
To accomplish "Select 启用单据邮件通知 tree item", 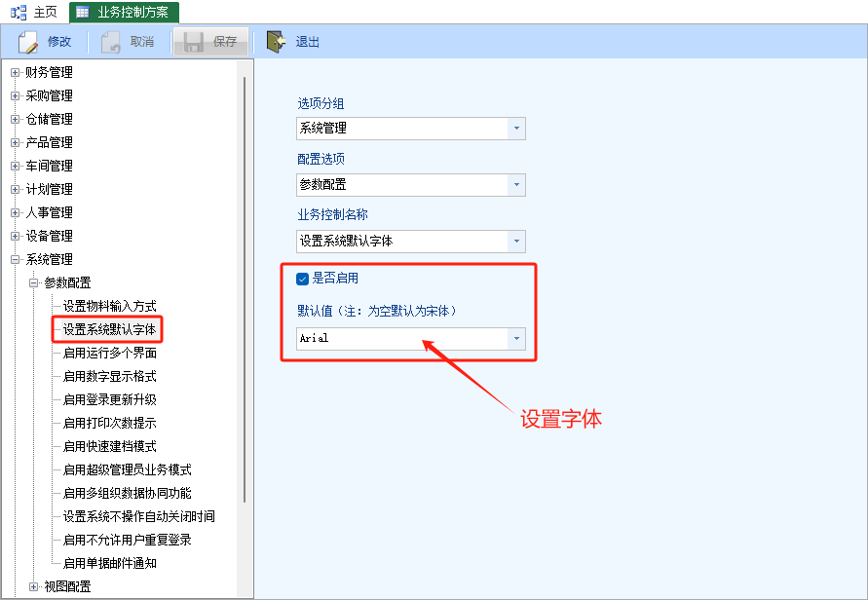I will tap(109, 563).
